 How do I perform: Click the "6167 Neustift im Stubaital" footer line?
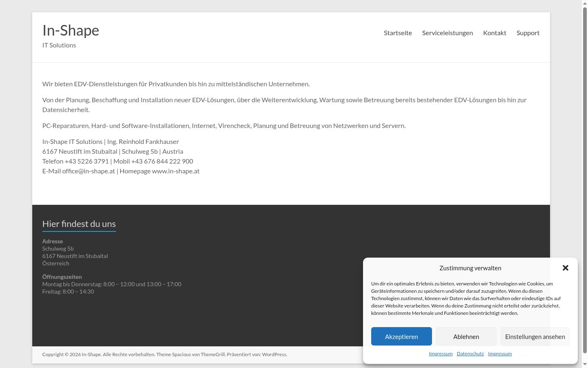(75, 256)
